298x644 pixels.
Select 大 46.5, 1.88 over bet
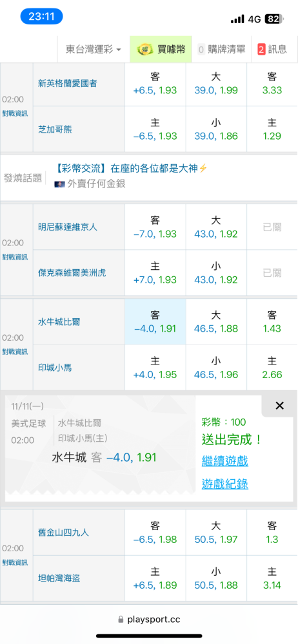[x=216, y=321]
